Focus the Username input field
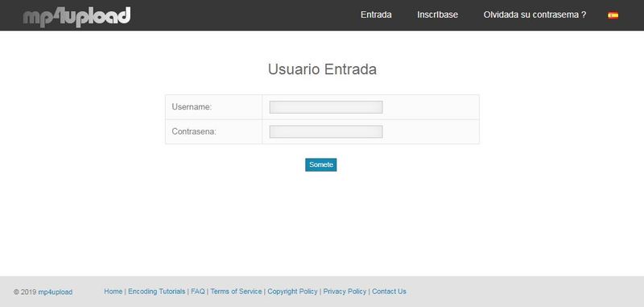Image resolution: width=644 pixels, height=307 pixels. [326, 107]
